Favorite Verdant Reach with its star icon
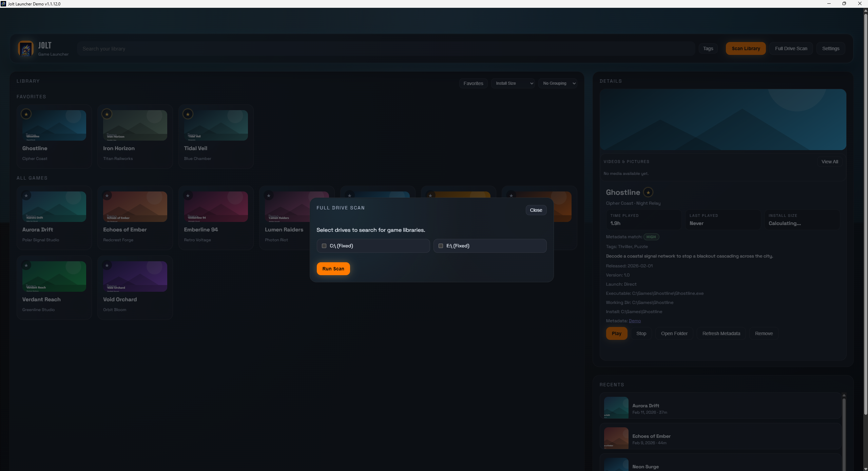Screen dimensions: 868x471 [26, 265]
